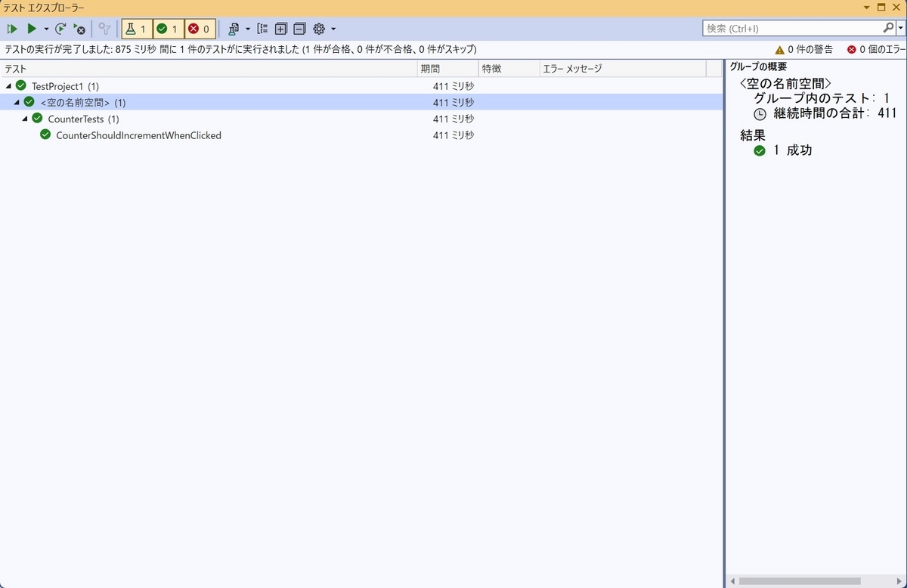Click the errors indicator with red icon
Screen dimensions: 907x588
click(876, 49)
